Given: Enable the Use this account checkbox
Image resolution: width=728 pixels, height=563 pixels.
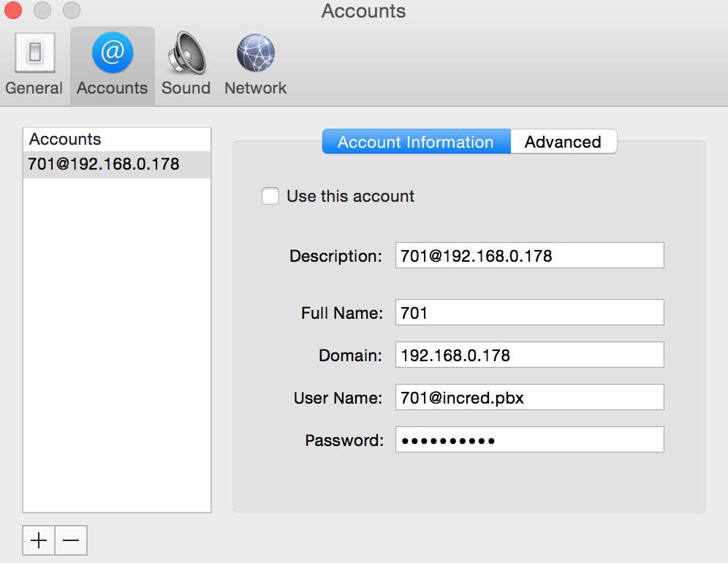Looking at the screenshot, I should pos(270,196).
